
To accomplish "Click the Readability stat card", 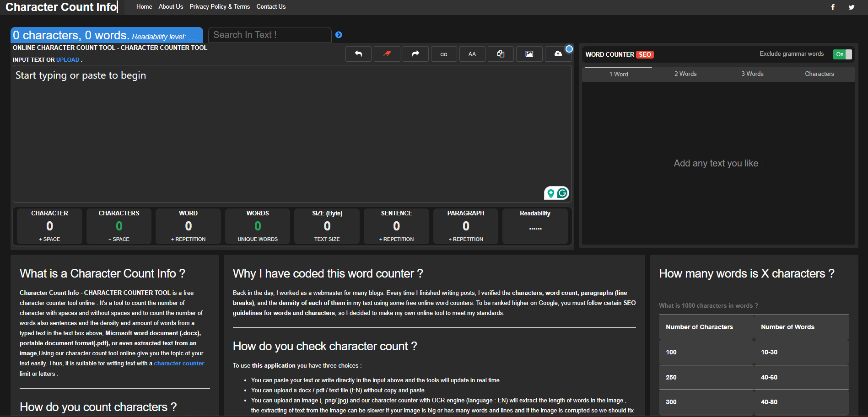I will tap(535, 226).
